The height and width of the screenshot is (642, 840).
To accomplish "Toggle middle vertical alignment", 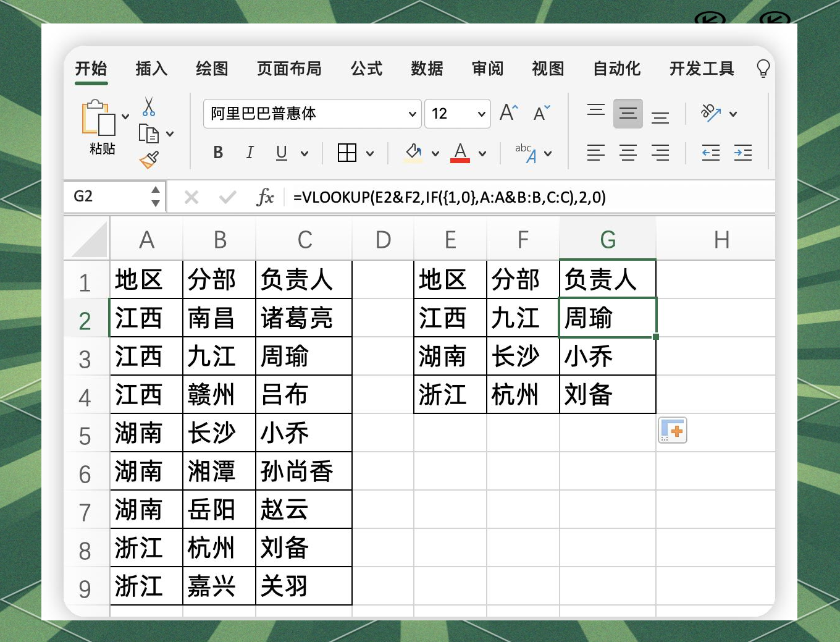I will click(x=628, y=114).
